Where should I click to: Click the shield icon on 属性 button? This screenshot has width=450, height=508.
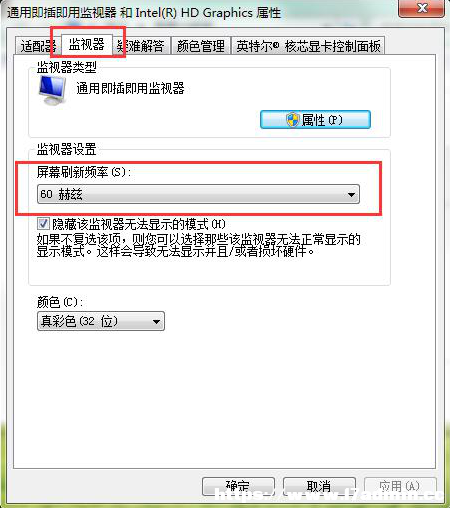tap(292, 120)
